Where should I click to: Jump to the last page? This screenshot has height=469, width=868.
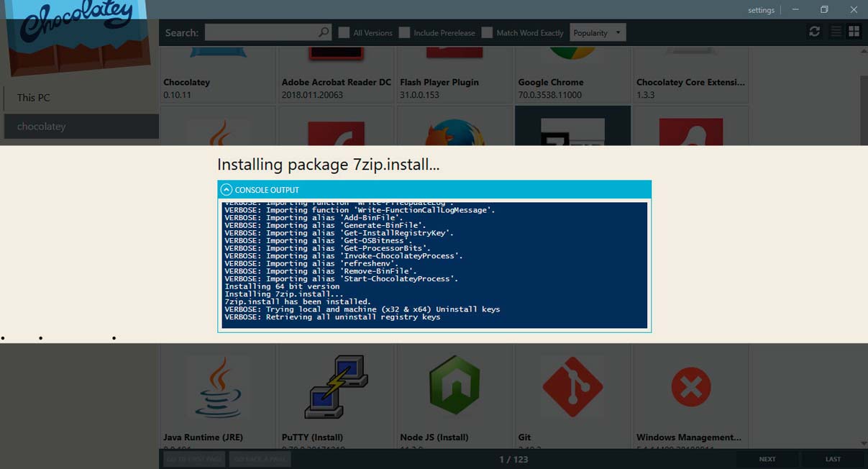(833, 459)
